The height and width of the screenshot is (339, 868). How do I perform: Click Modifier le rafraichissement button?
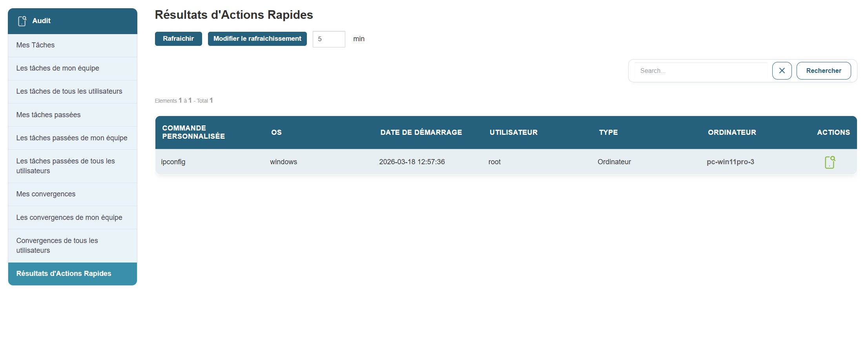click(x=257, y=39)
